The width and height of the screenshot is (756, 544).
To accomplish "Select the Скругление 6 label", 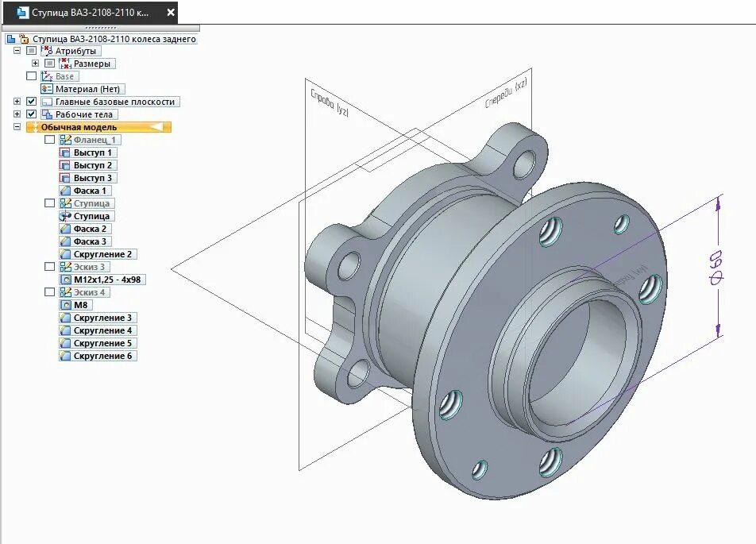I will coord(102,356).
